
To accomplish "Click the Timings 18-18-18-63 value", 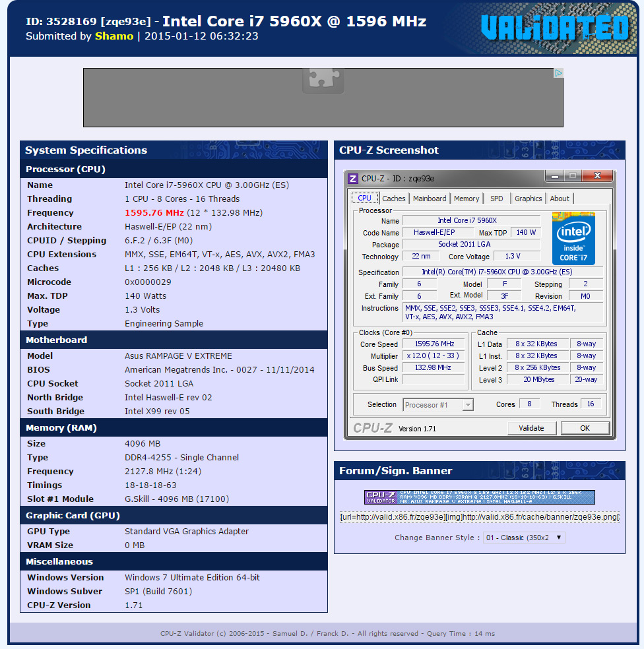I will (150, 485).
